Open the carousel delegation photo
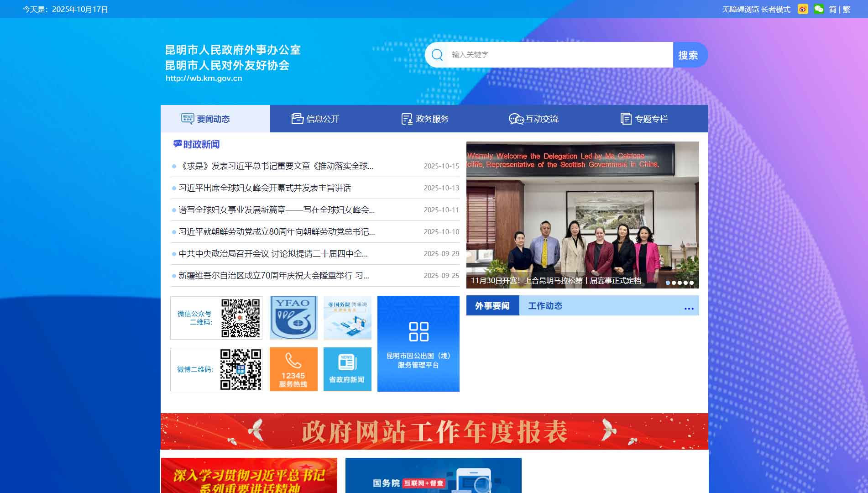This screenshot has width=868, height=493. 583,215
